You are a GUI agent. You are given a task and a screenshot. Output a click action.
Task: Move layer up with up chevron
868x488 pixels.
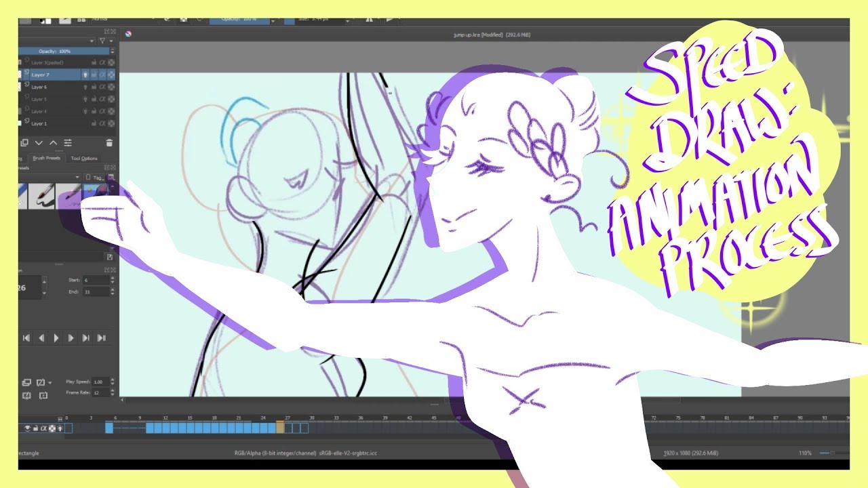53,143
